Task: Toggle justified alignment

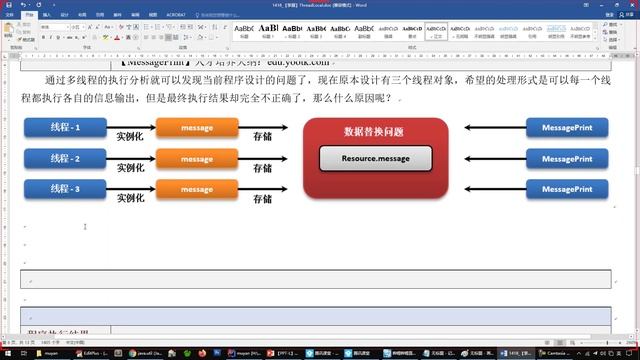Action: (168, 38)
